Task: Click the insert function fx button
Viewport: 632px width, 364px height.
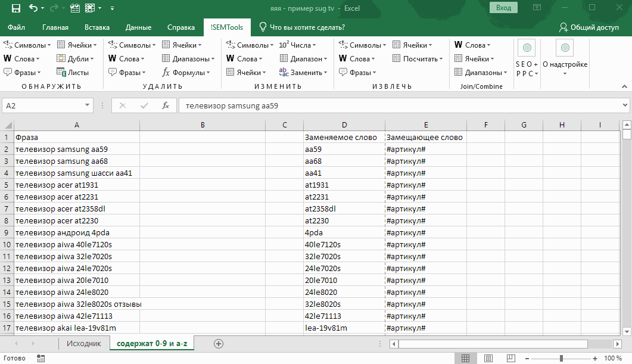Action: (165, 105)
